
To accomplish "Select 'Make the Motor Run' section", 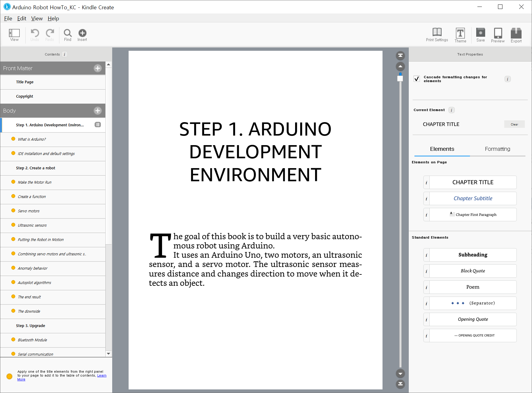I will [53, 182].
